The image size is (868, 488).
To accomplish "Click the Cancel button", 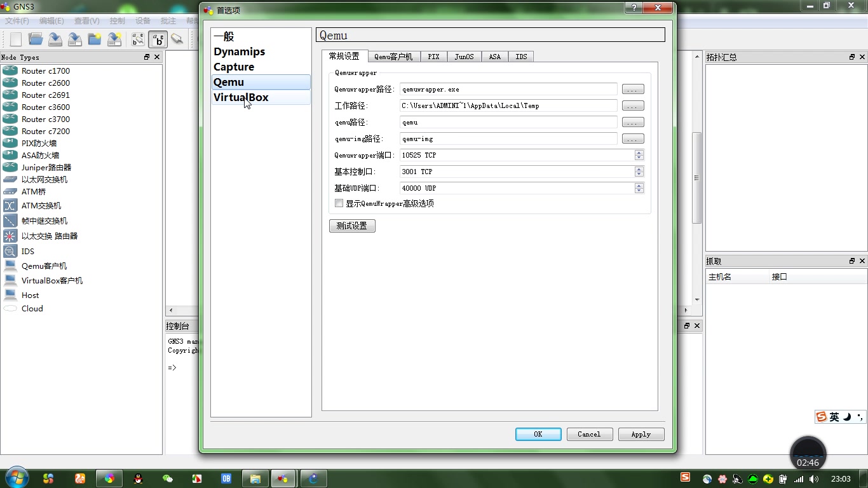I will (589, 434).
